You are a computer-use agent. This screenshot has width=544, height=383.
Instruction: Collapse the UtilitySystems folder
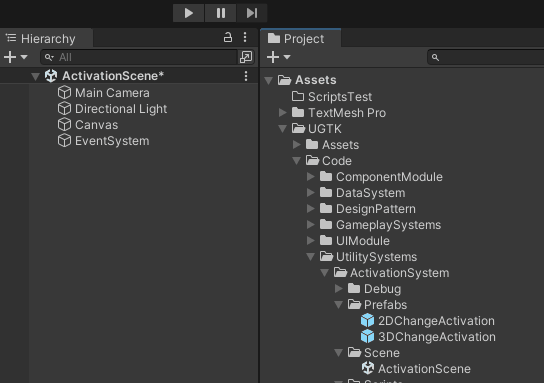pyautogui.click(x=311, y=257)
